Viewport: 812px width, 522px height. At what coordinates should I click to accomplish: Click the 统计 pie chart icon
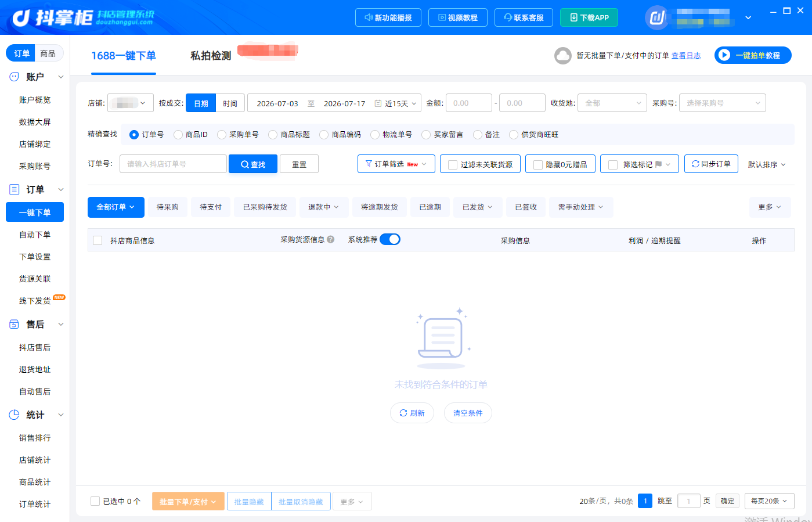15,415
